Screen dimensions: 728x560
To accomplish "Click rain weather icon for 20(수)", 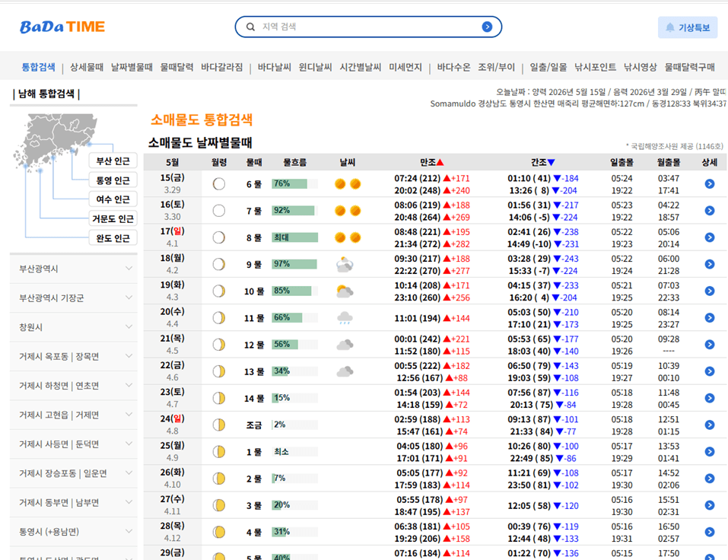I will click(x=345, y=318).
